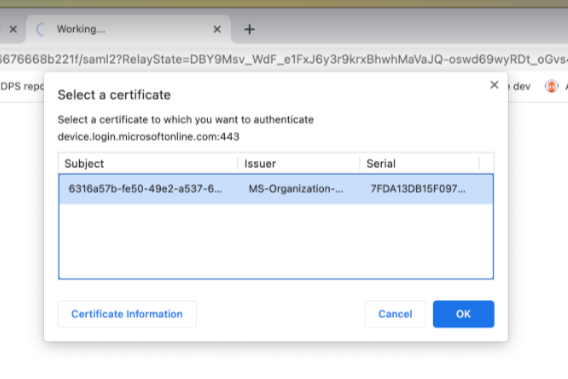Open the profile avatar bookmark icon
568x379 pixels.
tap(551, 86)
